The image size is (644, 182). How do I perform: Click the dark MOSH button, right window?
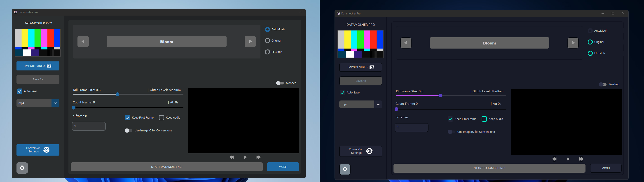[606, 168]
